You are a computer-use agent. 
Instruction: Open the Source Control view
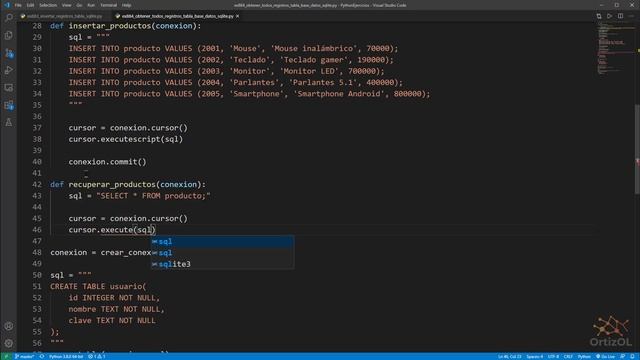pyautogui.click(x=9, y=53)
